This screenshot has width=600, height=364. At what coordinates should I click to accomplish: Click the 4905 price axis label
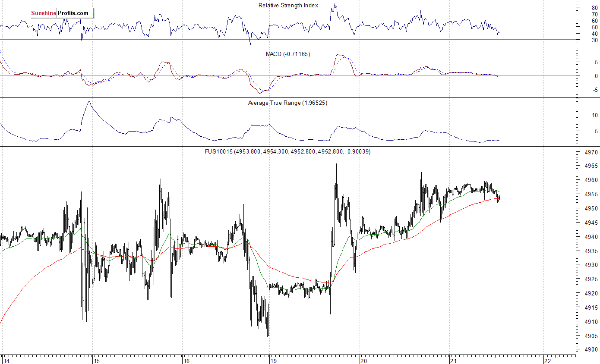pyautogui.click(x=592, y=336)
